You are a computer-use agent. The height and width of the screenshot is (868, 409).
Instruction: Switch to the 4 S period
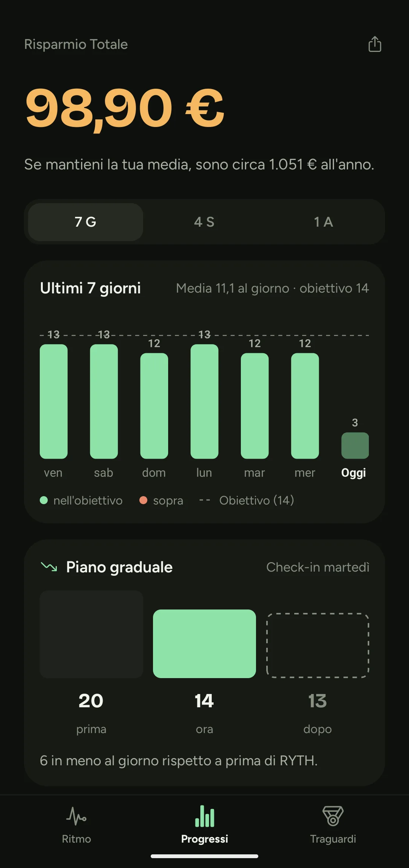pyautogui.click(x=204, y=222)
